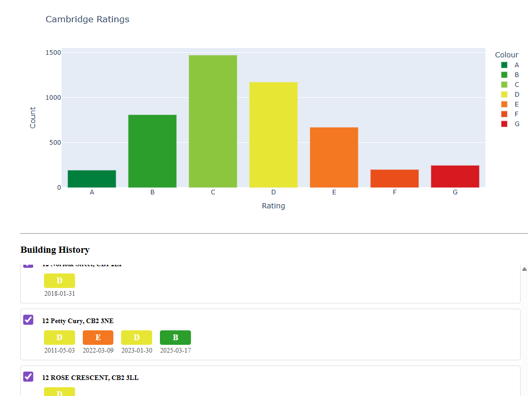
Task: Click the D badge under 12 Norfolk Street
Action: [x=59, y=280]
